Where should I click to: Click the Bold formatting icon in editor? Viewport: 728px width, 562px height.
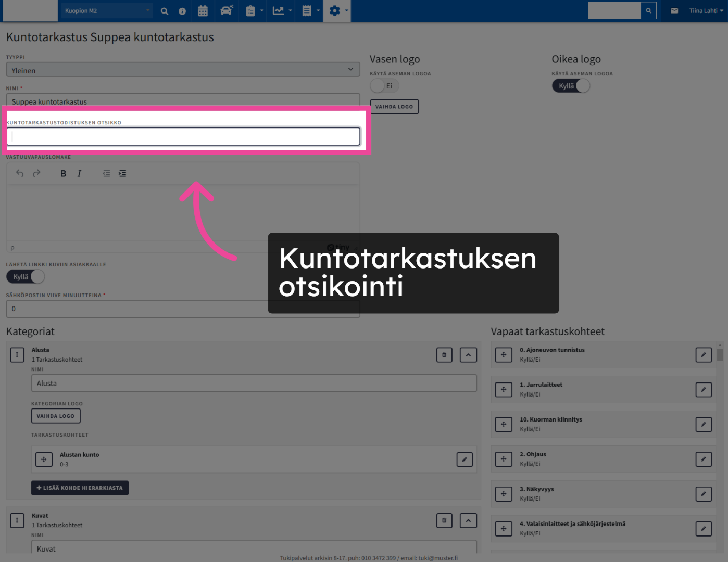click(63, 174)
